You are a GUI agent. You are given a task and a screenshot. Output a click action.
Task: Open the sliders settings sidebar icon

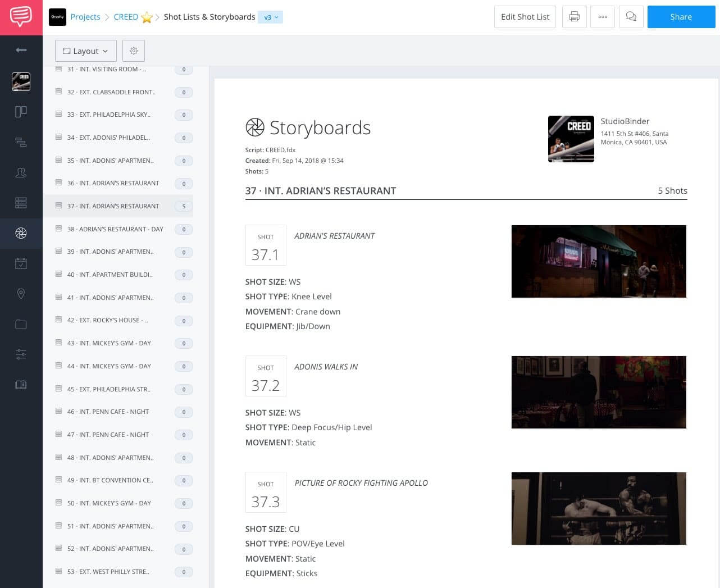pyautogui.click(x=21, y=354)
